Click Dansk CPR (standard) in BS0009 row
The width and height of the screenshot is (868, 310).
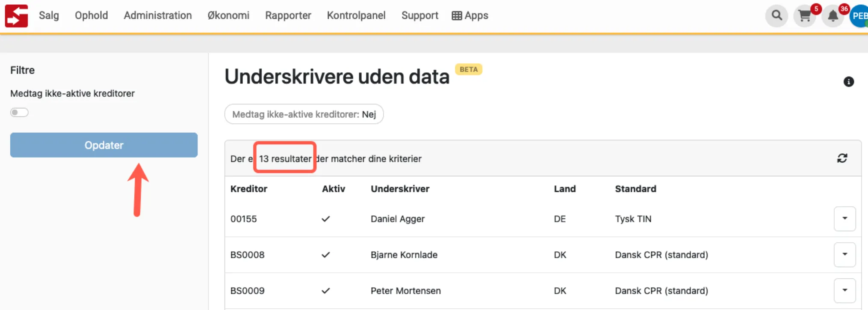point(661,291)
